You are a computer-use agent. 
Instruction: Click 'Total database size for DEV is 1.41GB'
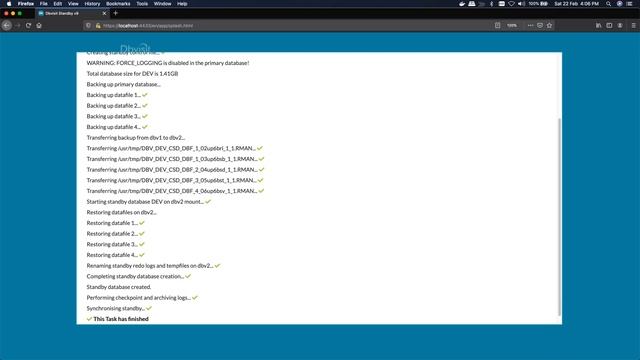(132, 73)
